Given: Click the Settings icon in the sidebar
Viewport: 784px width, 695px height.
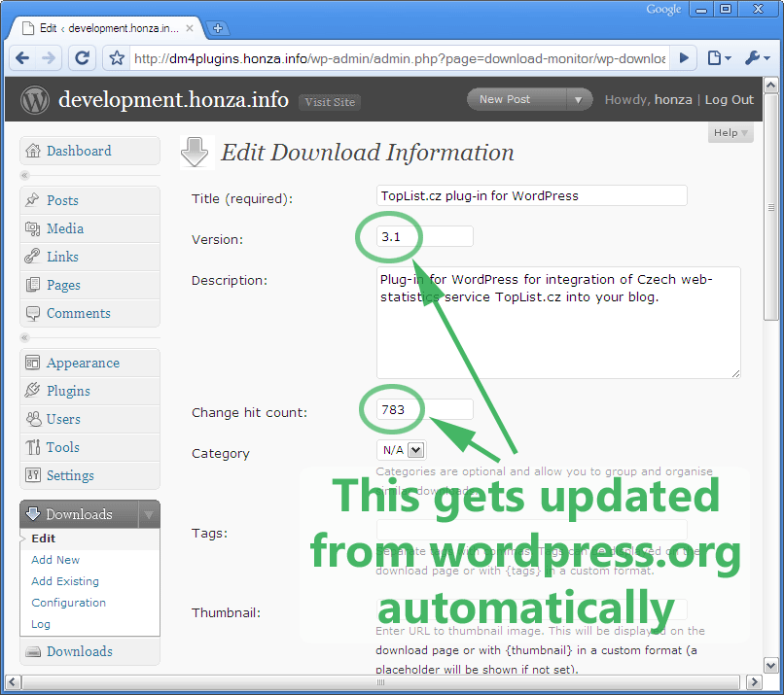Looking at the screenshot, I should (33, 474).
